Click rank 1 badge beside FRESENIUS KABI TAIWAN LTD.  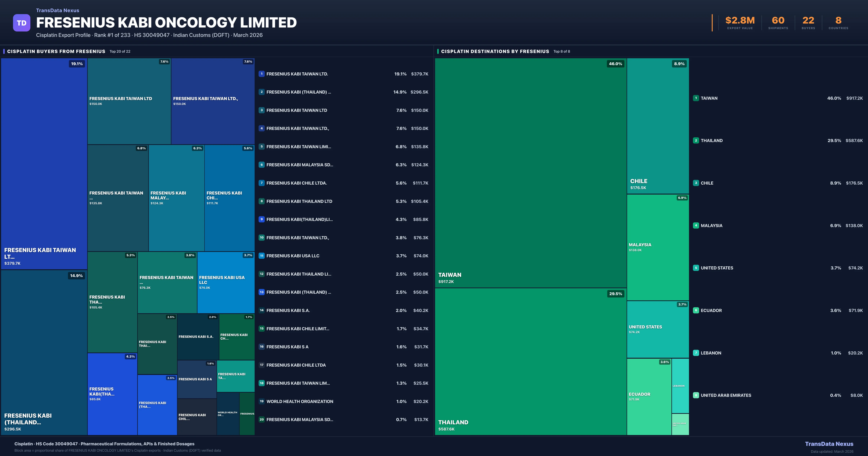pos(261,74)
